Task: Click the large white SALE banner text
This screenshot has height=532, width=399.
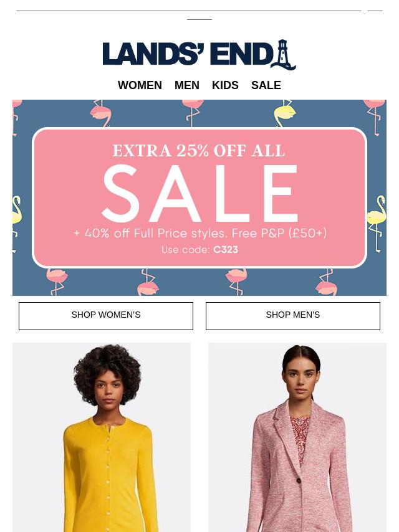Action: [199, 193]
